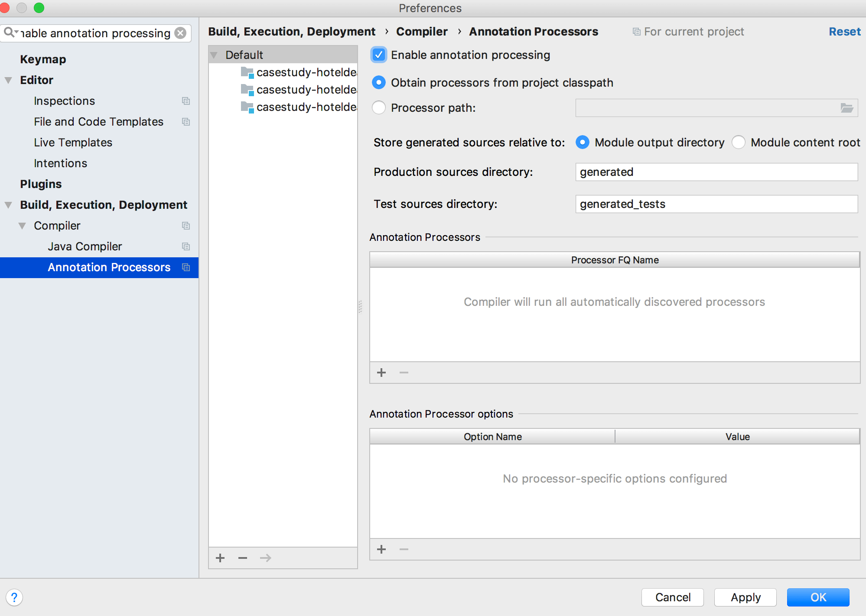
Task: Select Processor path radio option
Action: coord(379,108)
